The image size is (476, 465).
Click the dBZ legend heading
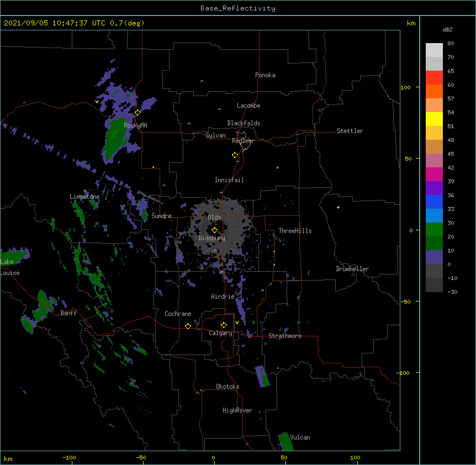tap(447, 29)
